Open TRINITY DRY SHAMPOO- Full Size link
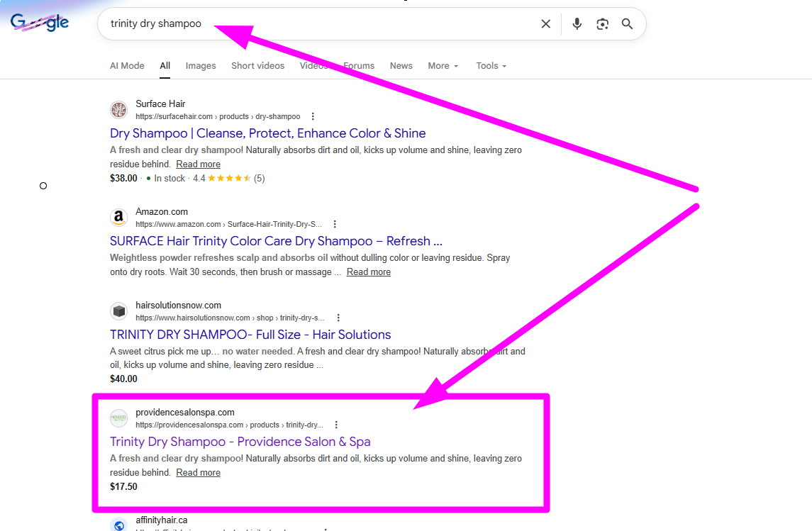Viewport: 812px width, 531px height. click(x=250, y=335)
